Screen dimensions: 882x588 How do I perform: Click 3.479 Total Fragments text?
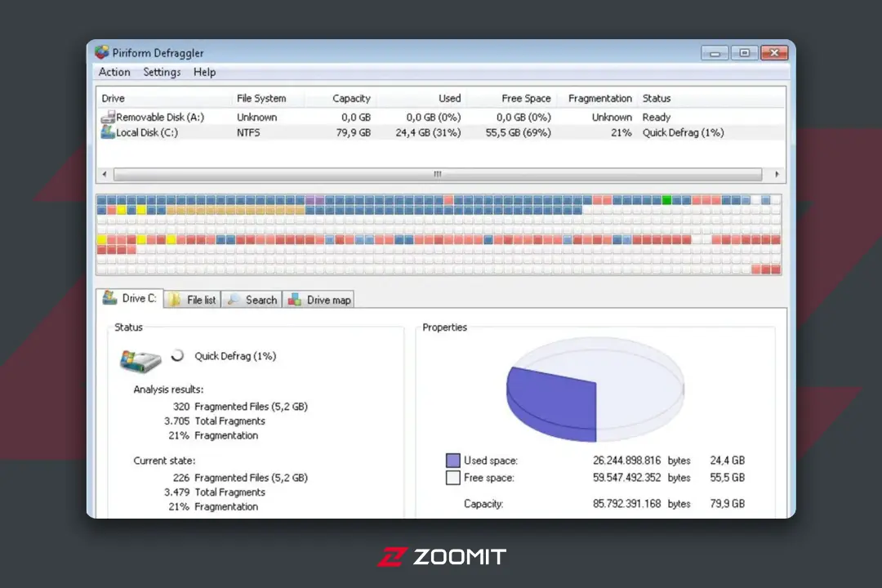point(214,492)
